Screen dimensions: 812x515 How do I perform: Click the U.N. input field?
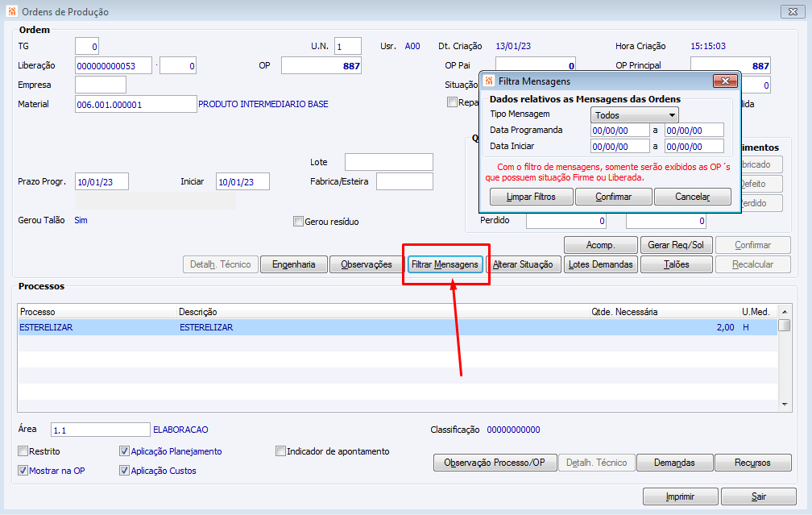point(347,46)
